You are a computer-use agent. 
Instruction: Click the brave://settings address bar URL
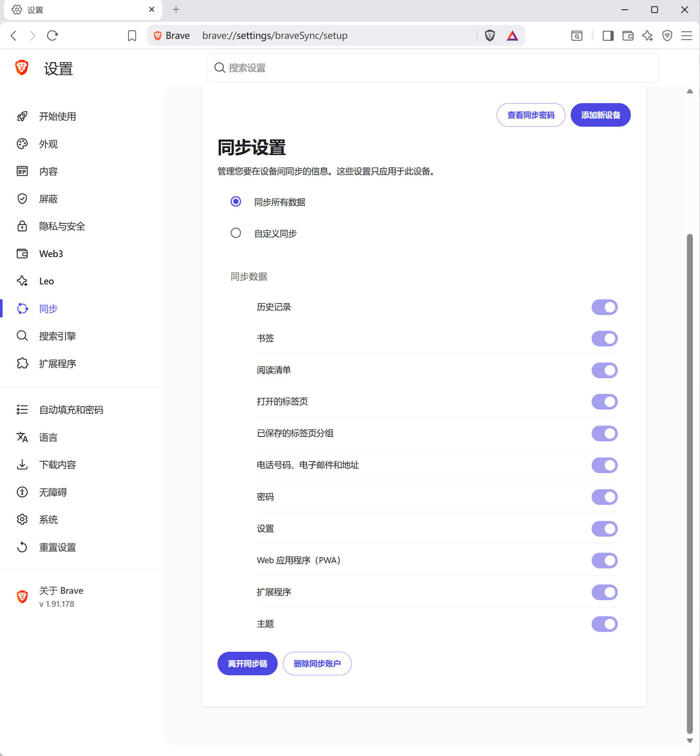click(275, 36)
